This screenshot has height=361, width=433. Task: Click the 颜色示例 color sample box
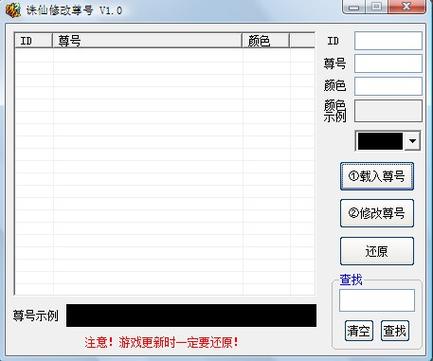pos(388,111)
